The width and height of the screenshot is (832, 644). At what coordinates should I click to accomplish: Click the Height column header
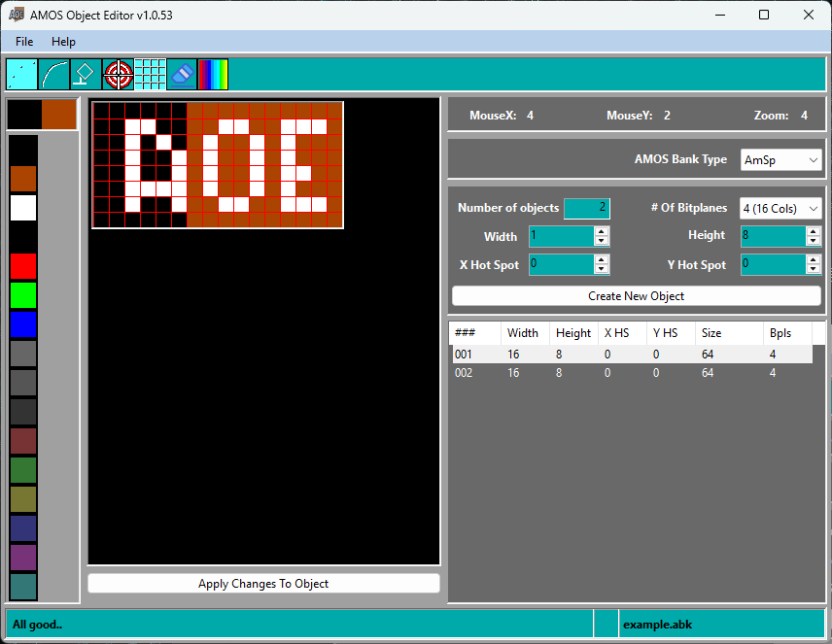(573, 333)
